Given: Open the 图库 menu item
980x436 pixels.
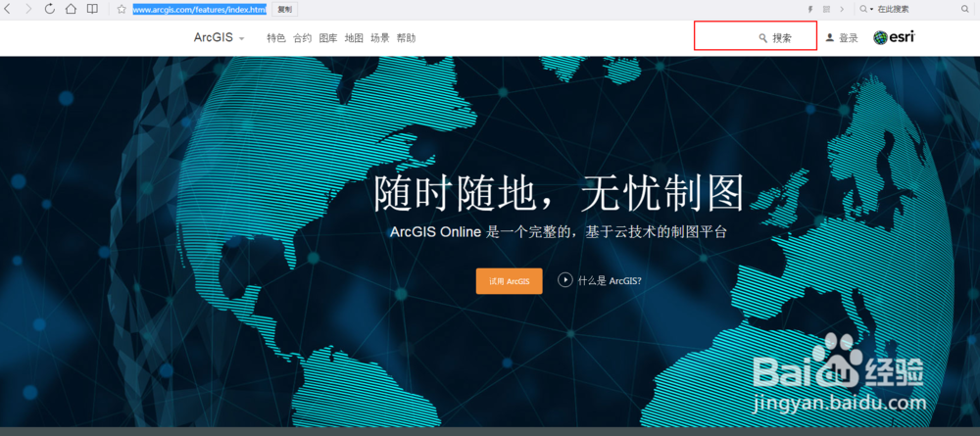Looking at the screenshot, I should click(328, 38).
